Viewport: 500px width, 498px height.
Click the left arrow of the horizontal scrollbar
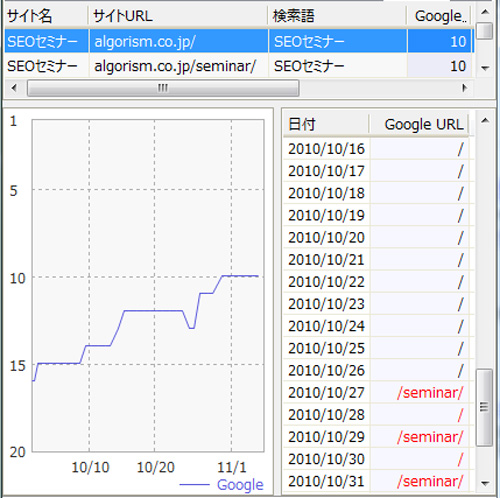tap(14, 88)
